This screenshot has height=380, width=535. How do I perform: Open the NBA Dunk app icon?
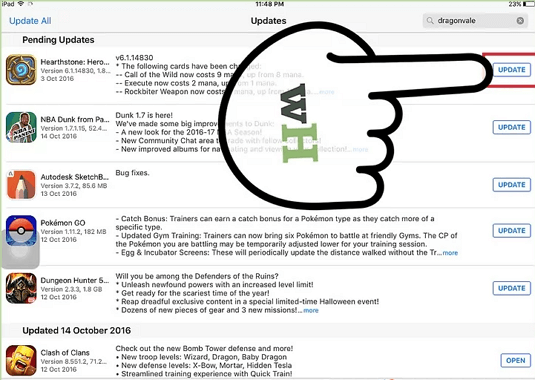coord(21,127)
